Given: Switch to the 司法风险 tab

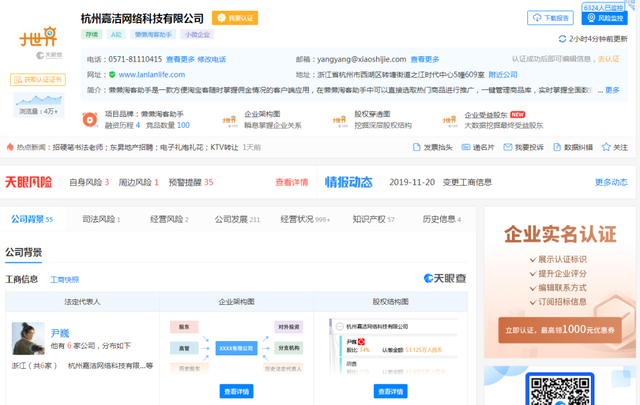Looking at the screenshot, I should (101, 219).
